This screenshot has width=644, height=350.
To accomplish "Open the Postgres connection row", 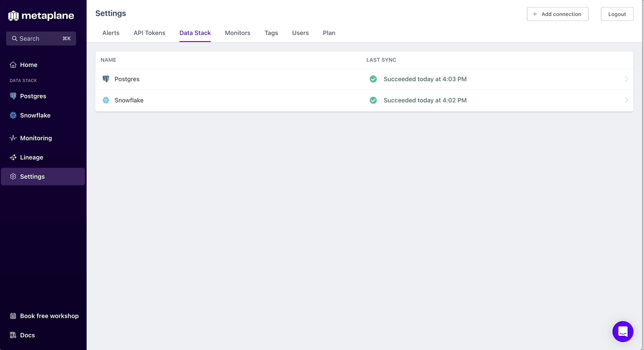I will pos(364,79).
